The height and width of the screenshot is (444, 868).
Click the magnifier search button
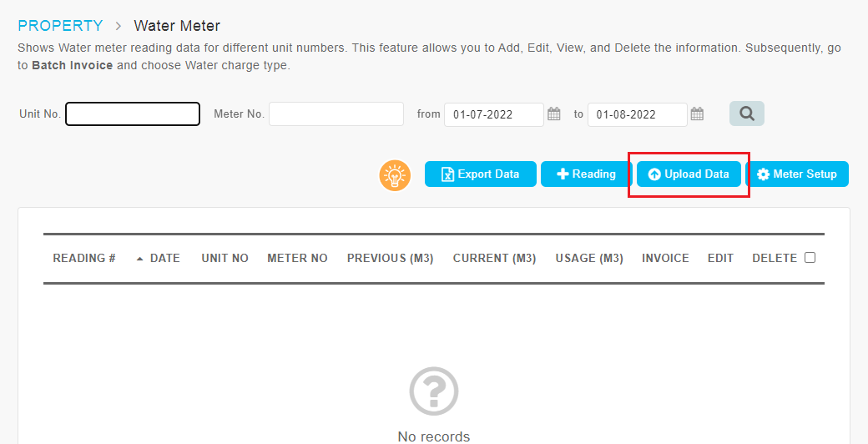[747, 114]
